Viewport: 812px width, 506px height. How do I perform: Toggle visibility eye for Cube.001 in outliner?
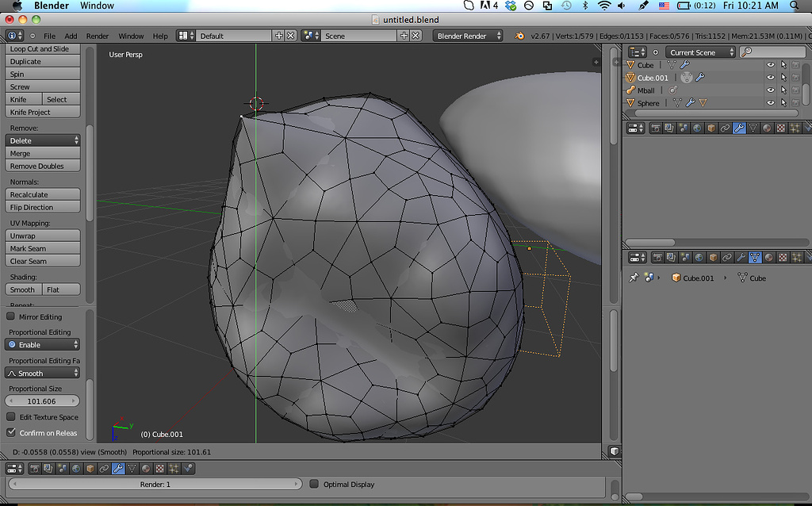771,78
